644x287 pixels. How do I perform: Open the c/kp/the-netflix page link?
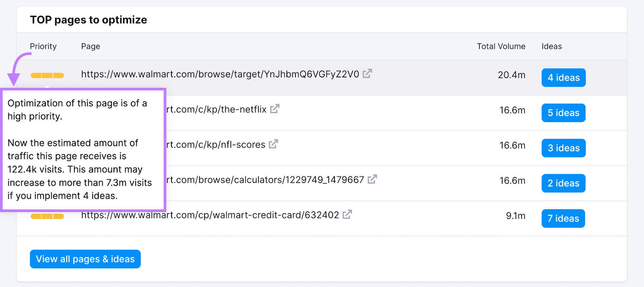[x=217, y=109]
